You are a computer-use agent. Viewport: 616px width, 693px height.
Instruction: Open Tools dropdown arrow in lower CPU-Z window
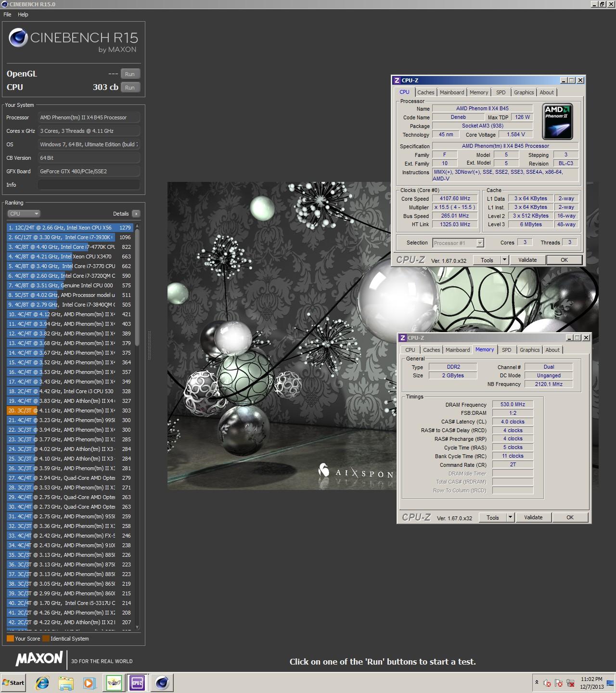tap(510, 517)
